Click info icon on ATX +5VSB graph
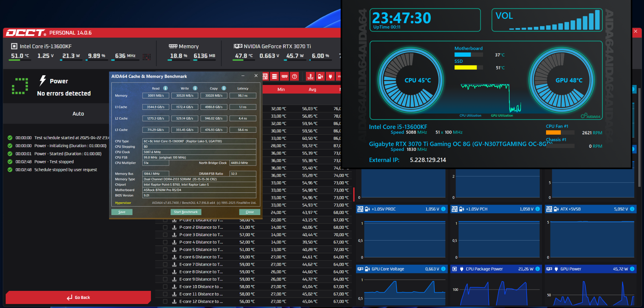Image resolution: width=644 pixels, height=308 pixels. pyautogui.click(x=632, y=209)
